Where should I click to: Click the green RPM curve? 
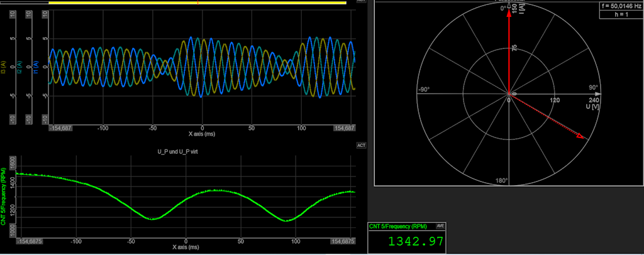tap(186, 199)
